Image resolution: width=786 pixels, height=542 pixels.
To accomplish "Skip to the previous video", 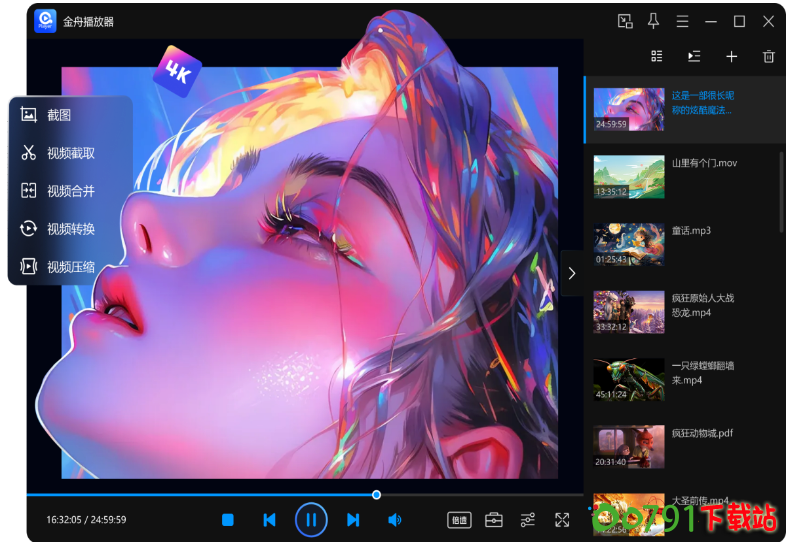I will pos(269,520).
